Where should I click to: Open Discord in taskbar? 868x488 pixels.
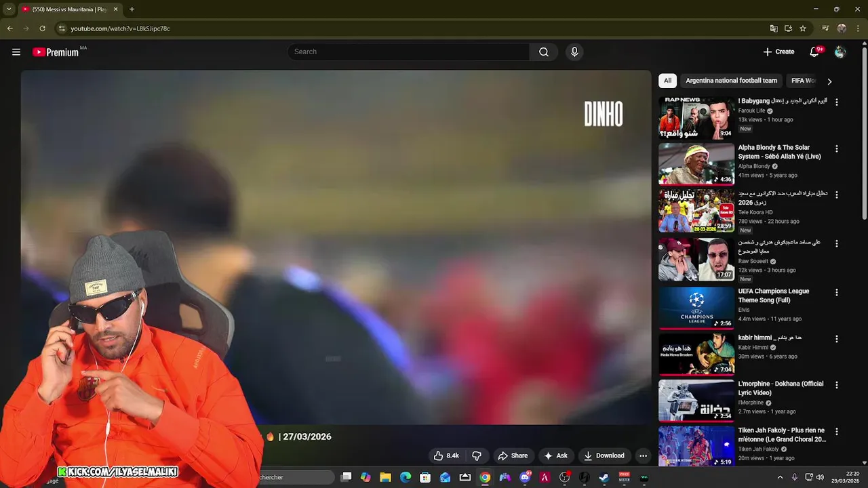525,477
